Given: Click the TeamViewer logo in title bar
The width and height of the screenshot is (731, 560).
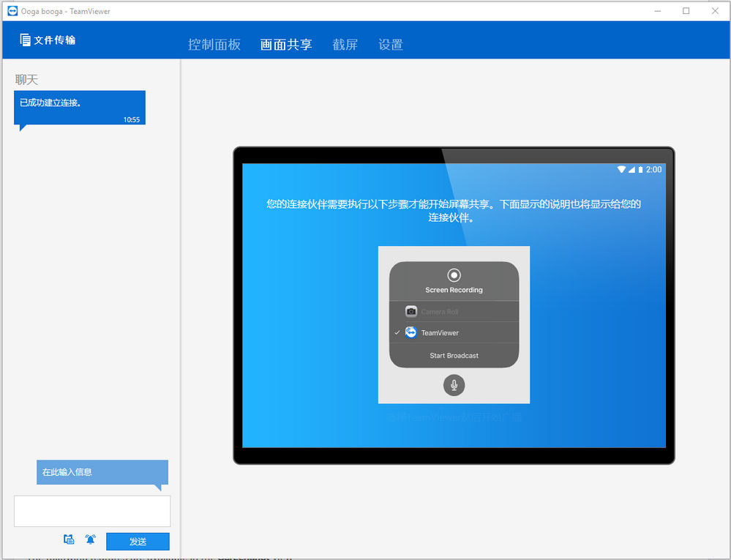Looking at the screenshot, I should 12,11.
